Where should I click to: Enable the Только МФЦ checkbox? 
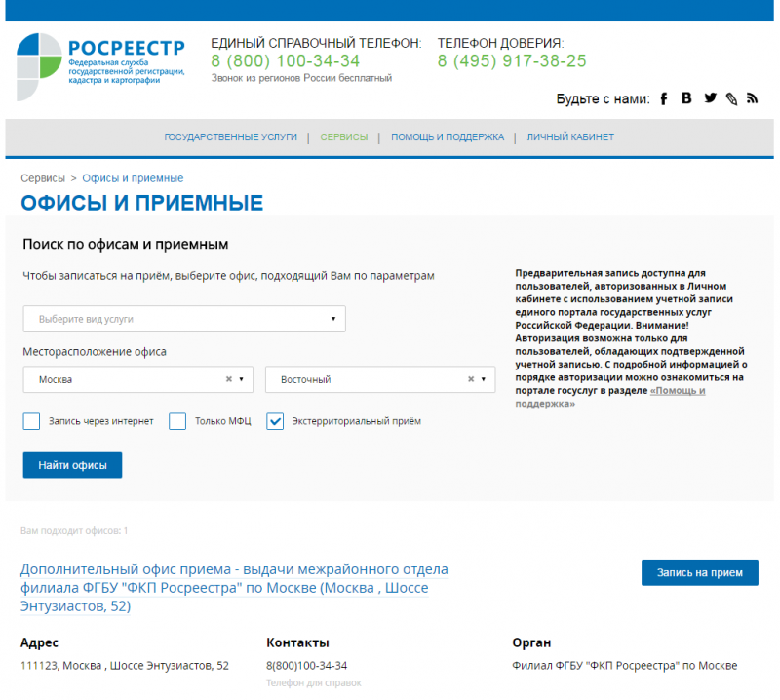pyautogui.click(x=177, y=421)
